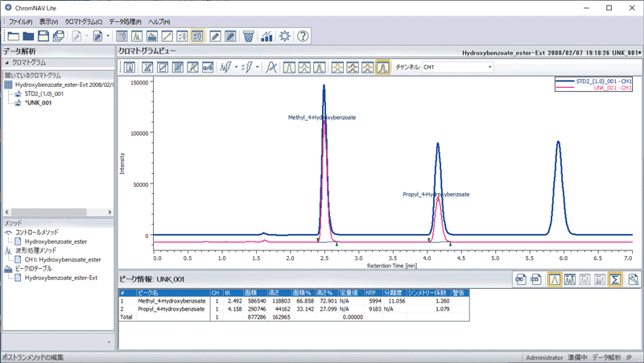This screenshot has width=644, height=363.
Task: Click the wrench document icon in peak info toolbar
Action: (634, 279)
